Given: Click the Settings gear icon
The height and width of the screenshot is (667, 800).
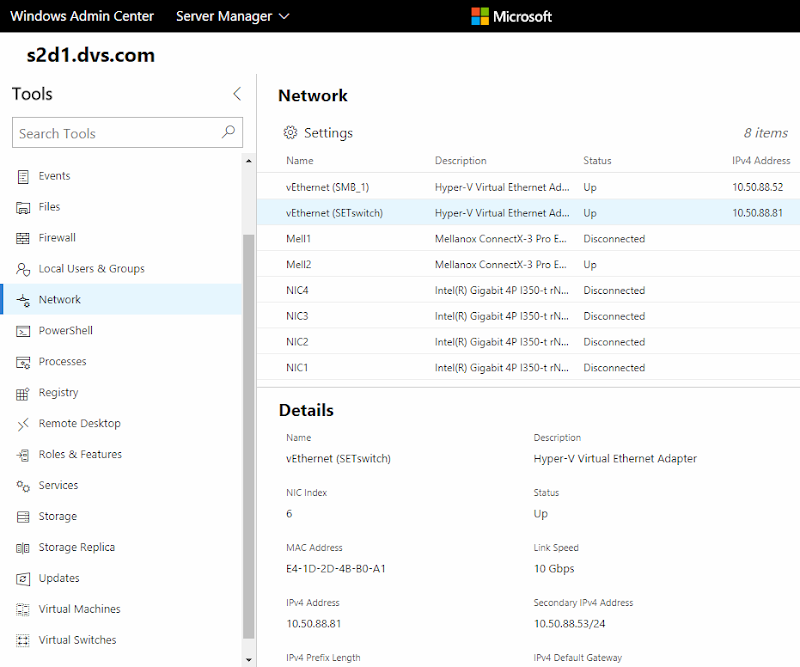Looking at the screenshot, I should (290, 133).
